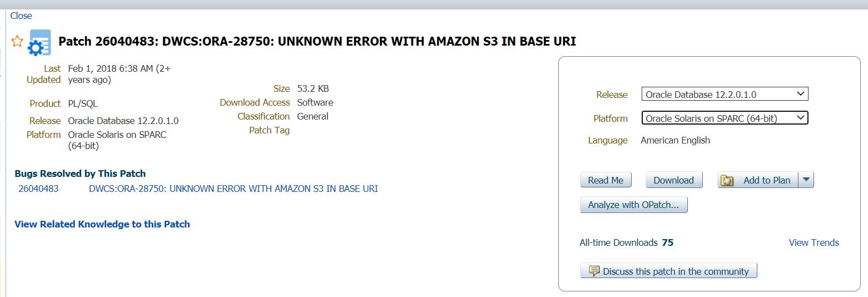Click the Read Me button
The width and height of the screenshot is (868, 297).
pyautogui.click(x=606, y=180)
